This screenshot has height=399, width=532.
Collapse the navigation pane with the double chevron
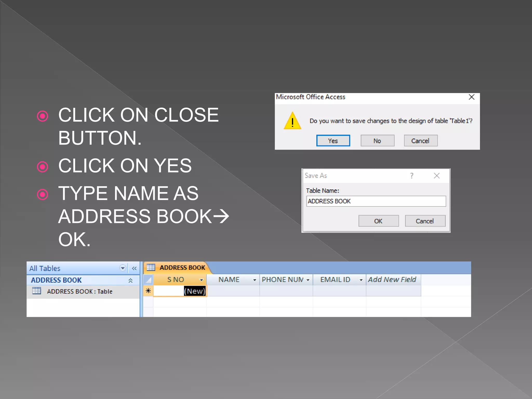134,268
